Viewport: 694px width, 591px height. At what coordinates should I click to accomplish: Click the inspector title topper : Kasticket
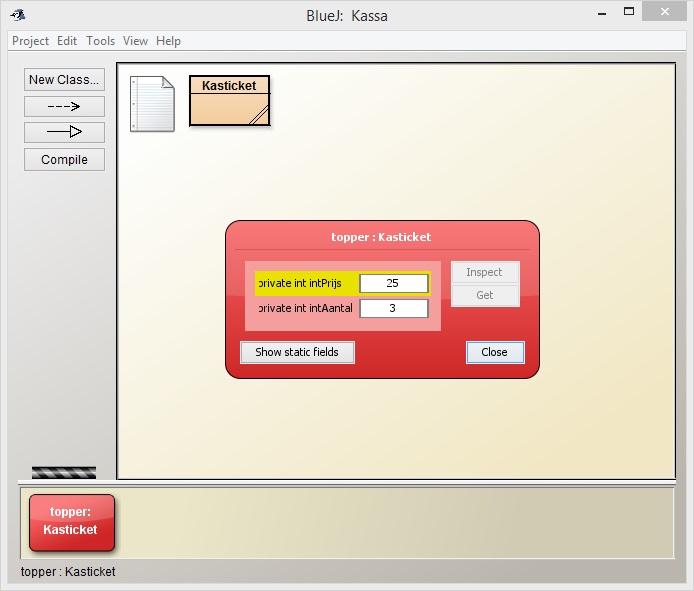click(381, 237)
